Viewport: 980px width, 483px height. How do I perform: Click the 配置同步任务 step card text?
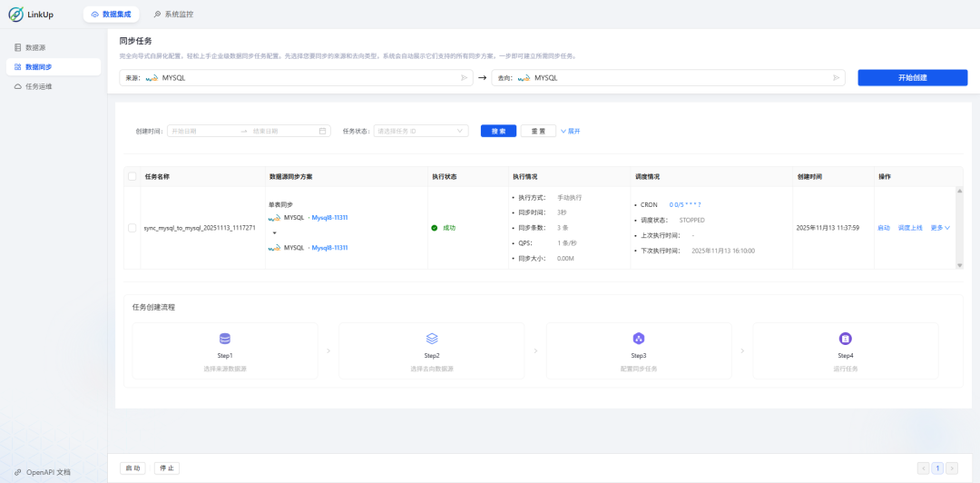tap(639, 369)
